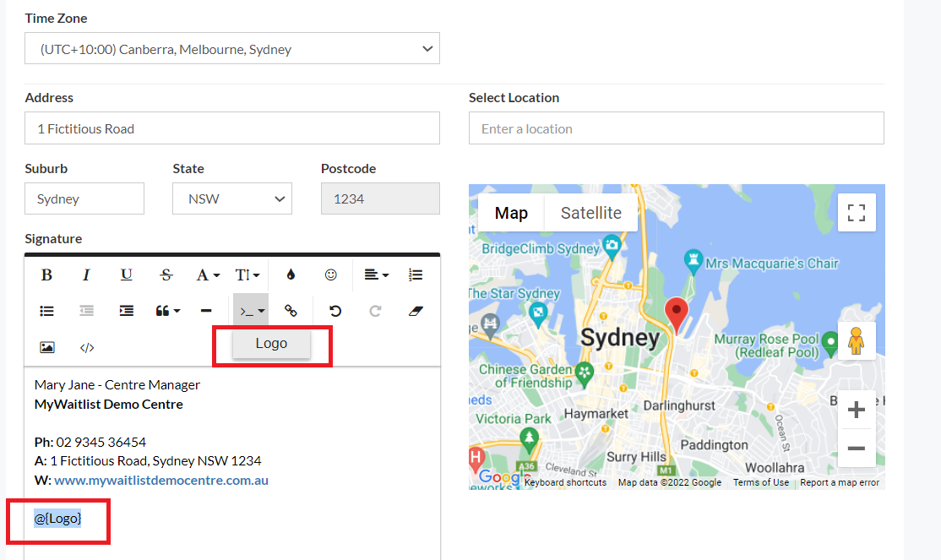The image size is (941, 560).
Task: Switch map to Satellite view
Action: tap(591, 213)
